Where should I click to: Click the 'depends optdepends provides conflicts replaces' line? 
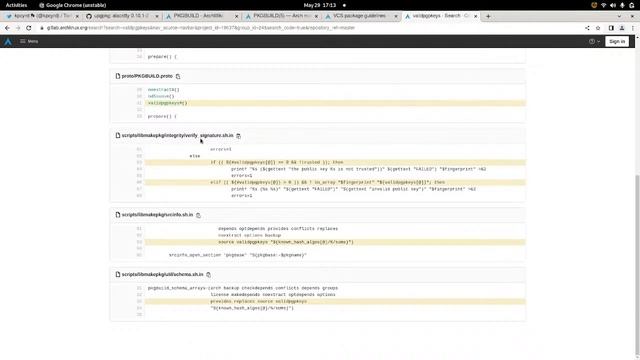(x=278, y=229)
